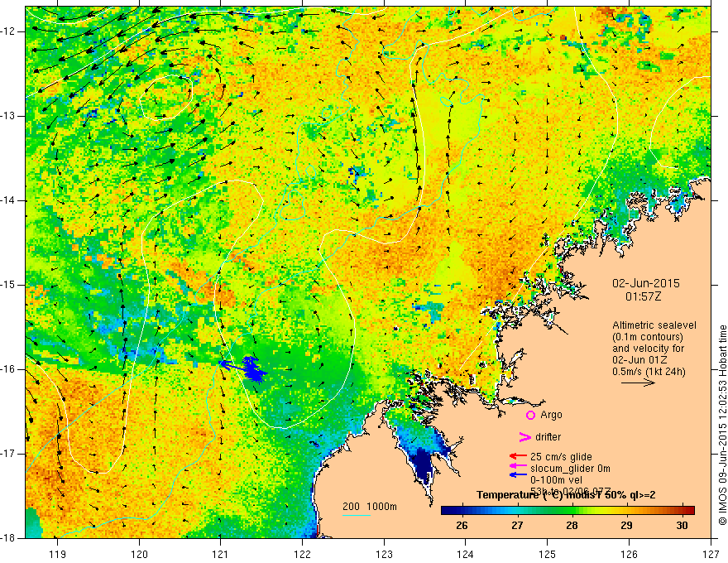728x563 pixels.
Task: Click the longitude axis label 122
Action: pyautogui.click(x=302, y=555)
